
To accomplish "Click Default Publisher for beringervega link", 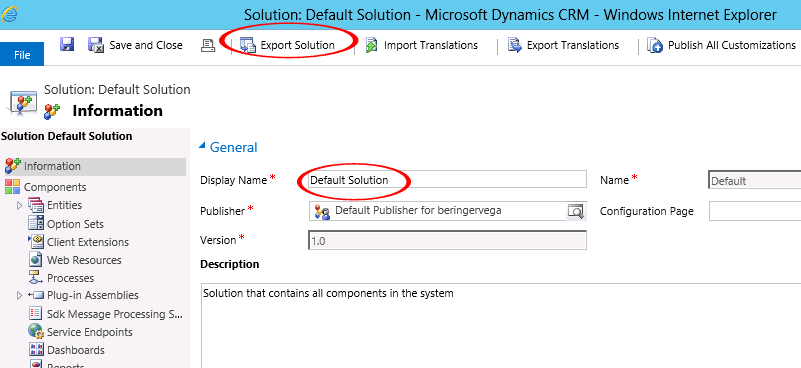I will (x=418, y=211).
